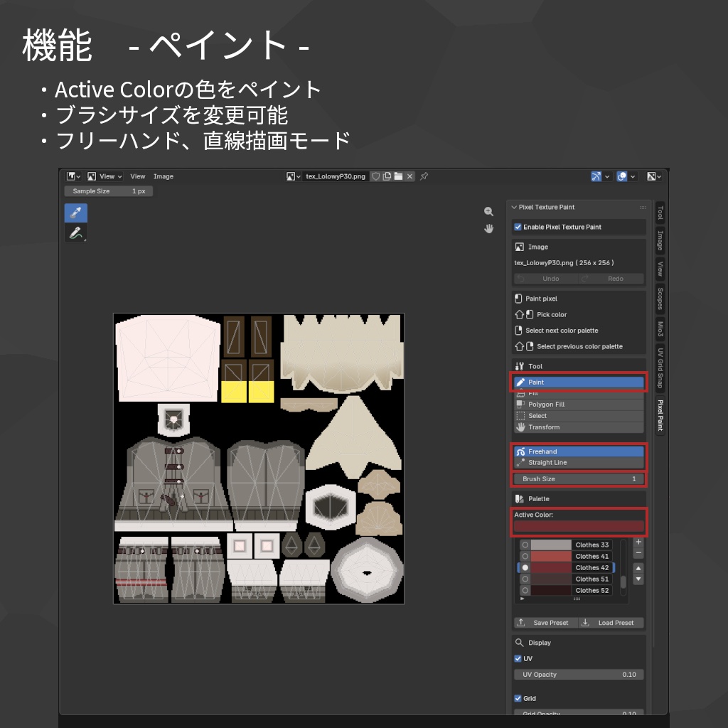Viewport: 728px width, 728px height.
Task: Select the annotate pencil tool
Action: pos(75,232)
